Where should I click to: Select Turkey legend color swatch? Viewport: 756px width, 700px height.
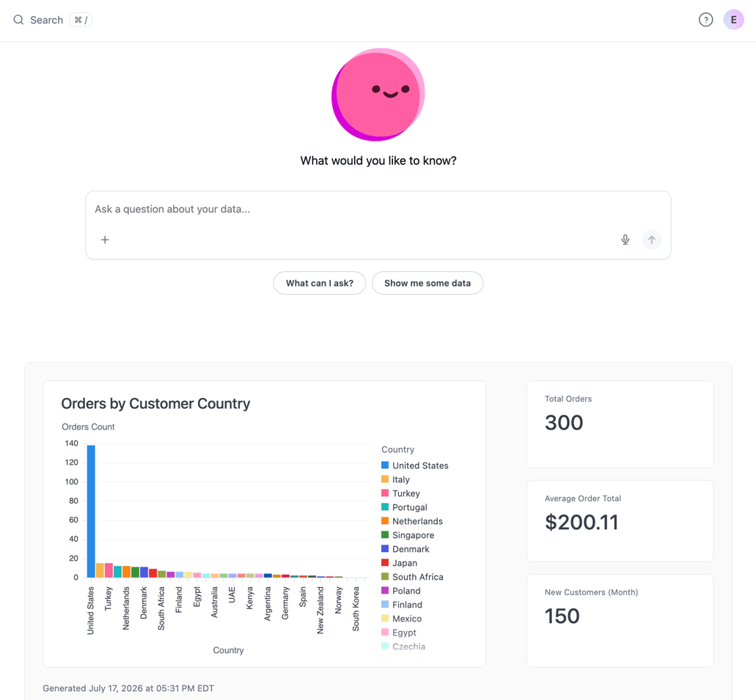pos(385,493)
